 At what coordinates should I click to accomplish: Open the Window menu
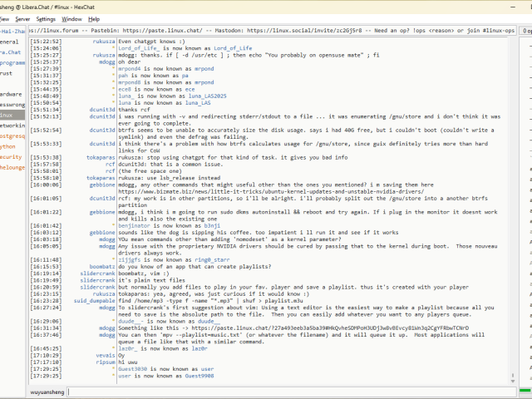tap(72, 18)
